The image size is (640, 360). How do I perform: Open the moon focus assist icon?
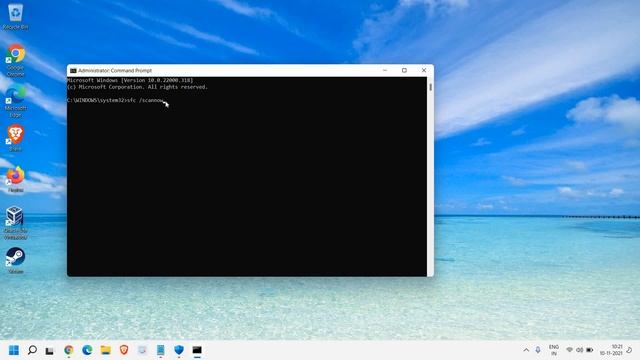[630, 350]
